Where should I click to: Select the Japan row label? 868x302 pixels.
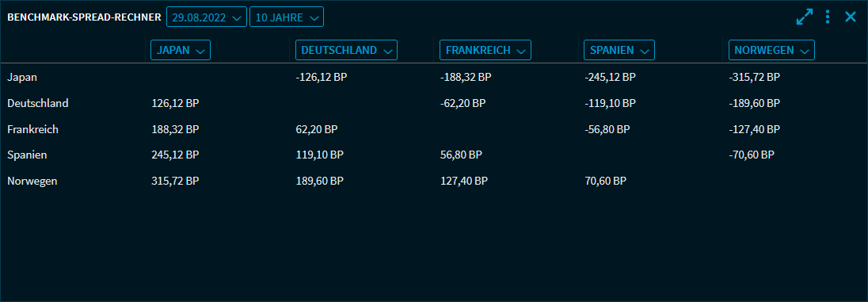pos(22,77)
